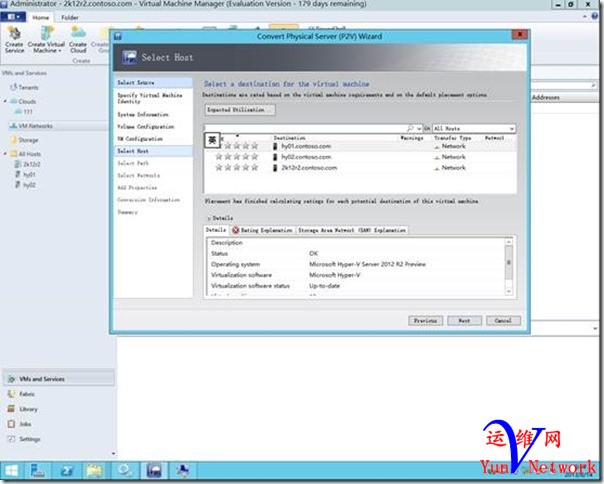Image resolution: width=604 pixels, height=484 pixels.
Task: Open the Jobs workspace
Action: click(25, 424)
